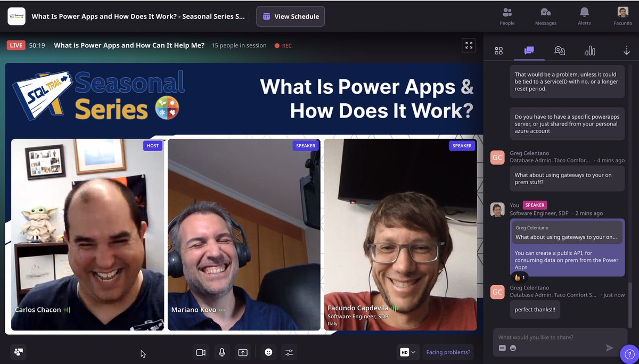This screenshot has height=364, width=639.
Task: Click the REC recording indicator
Action: tap(283, 46)
